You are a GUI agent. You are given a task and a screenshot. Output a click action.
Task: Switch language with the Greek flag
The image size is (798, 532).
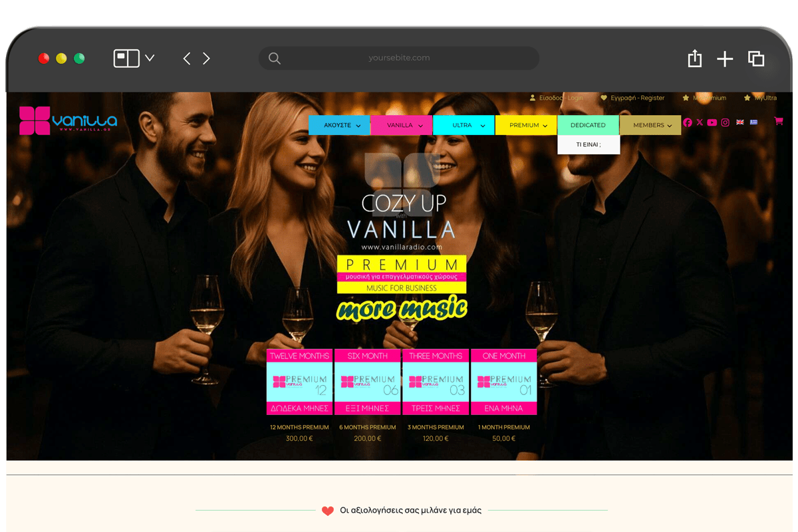pyautogui.click(x=753, y=122)
